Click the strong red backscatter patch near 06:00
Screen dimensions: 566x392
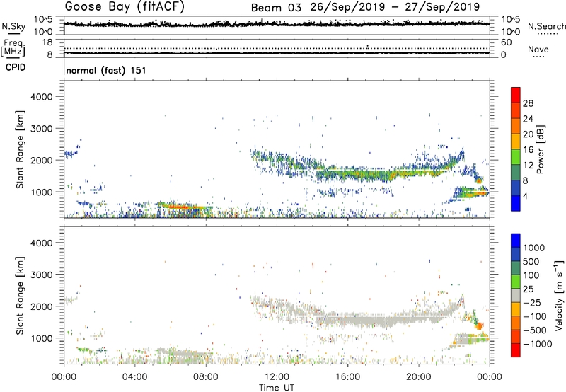click(180, 207)
